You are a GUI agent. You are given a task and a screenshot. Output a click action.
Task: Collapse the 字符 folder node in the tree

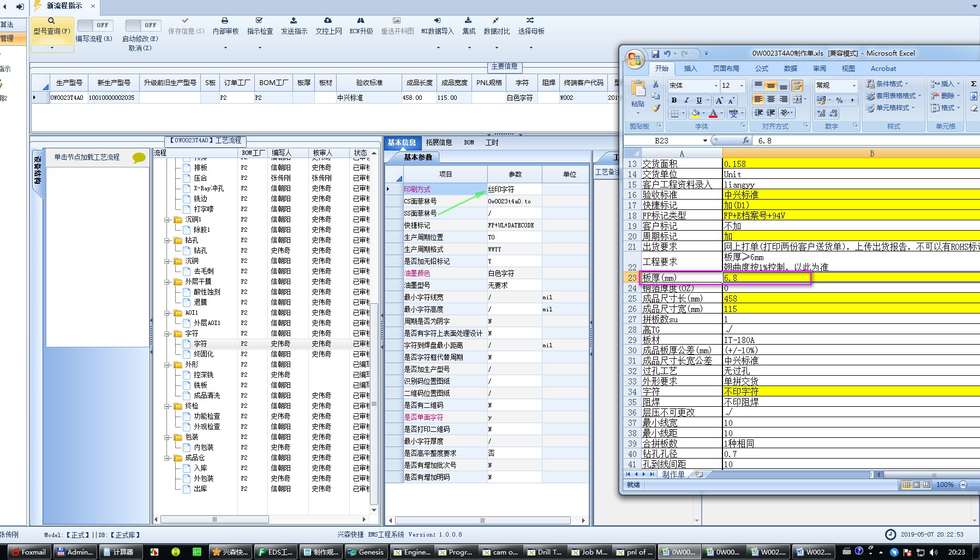[168, 334]
